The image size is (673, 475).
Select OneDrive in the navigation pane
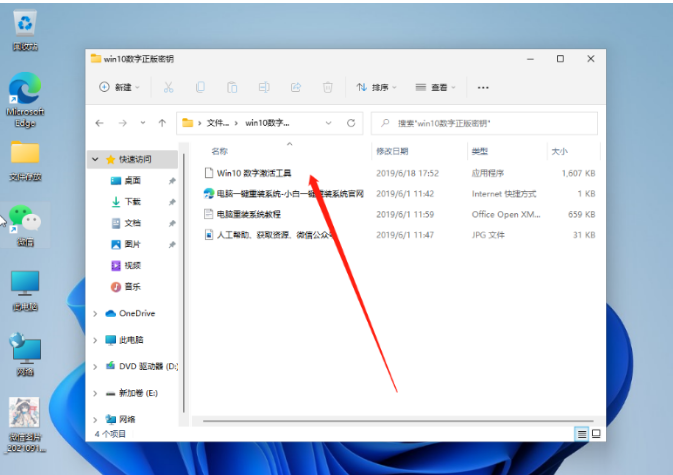tap(130, 314)
